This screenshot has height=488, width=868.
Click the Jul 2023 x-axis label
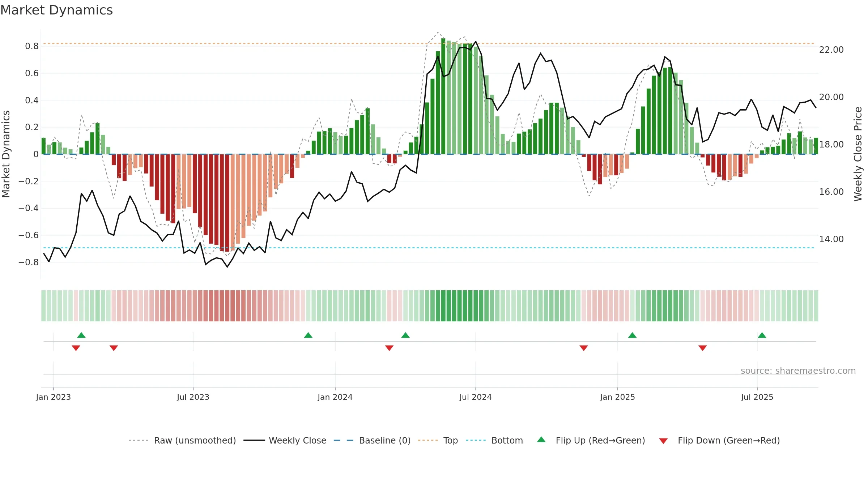[x=193, y=397]
